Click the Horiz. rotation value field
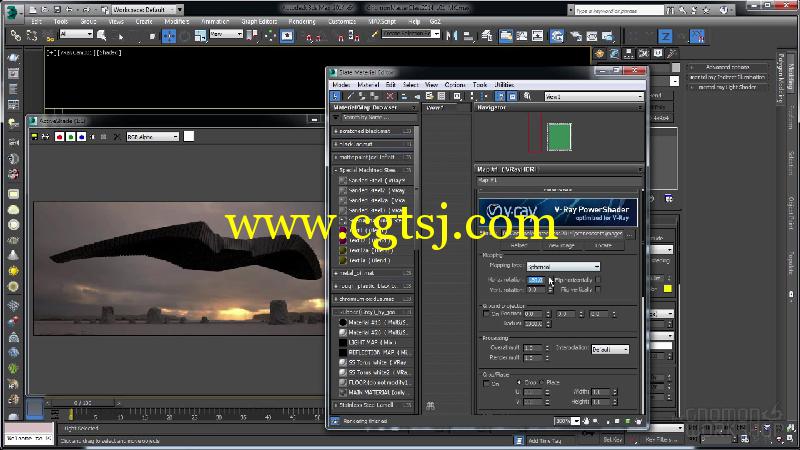800x450 pixels. [536, 280]
